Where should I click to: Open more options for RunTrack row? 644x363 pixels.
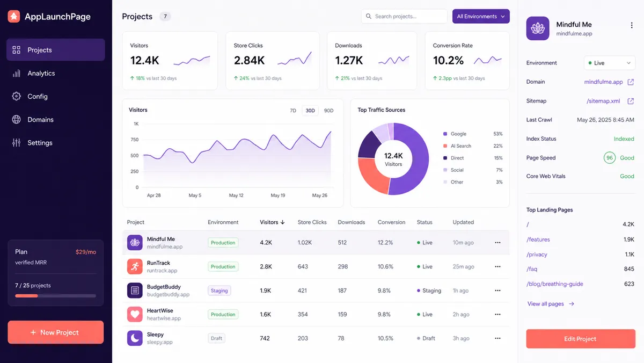click(497, 266)
